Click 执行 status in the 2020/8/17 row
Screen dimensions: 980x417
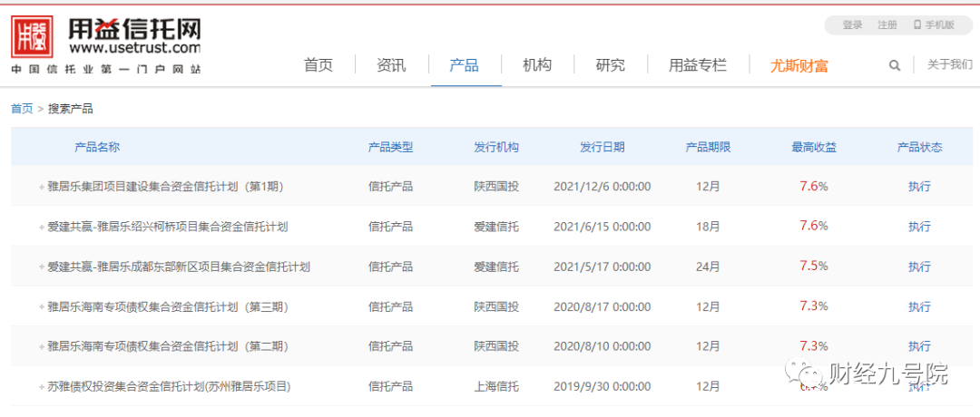coord(919,307)
